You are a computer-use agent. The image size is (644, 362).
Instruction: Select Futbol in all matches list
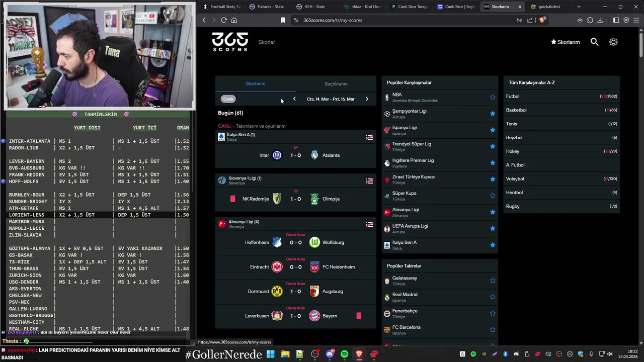pos(561,96)
